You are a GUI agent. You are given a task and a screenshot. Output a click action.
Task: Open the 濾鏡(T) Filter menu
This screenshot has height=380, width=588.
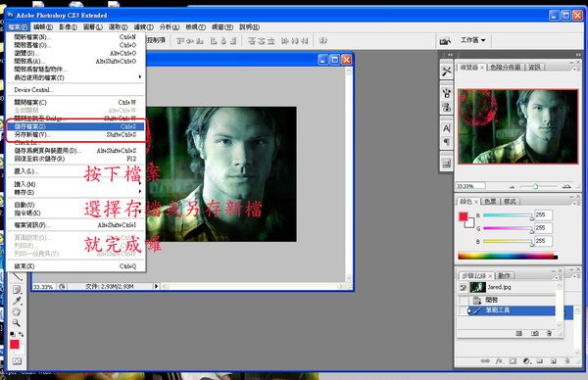[144, 27]
